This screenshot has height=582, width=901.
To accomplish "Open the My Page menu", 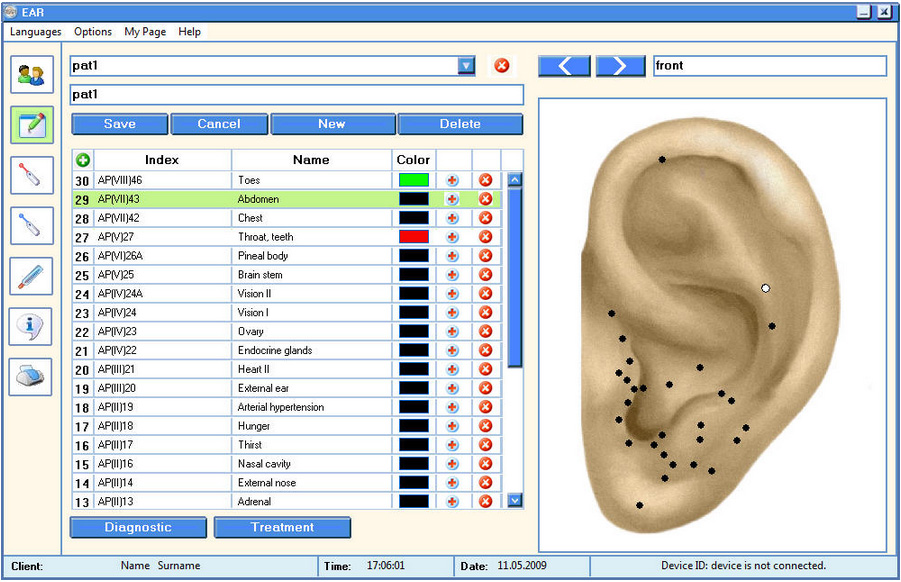I will tap(145, 32).
